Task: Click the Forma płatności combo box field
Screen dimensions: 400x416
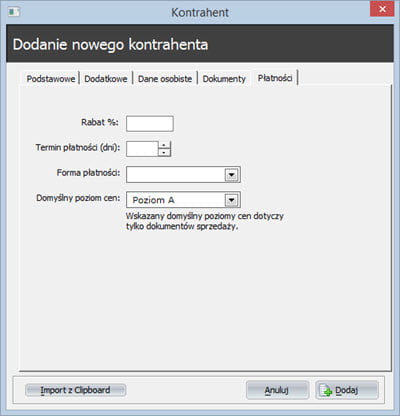Action: [183, 175]
